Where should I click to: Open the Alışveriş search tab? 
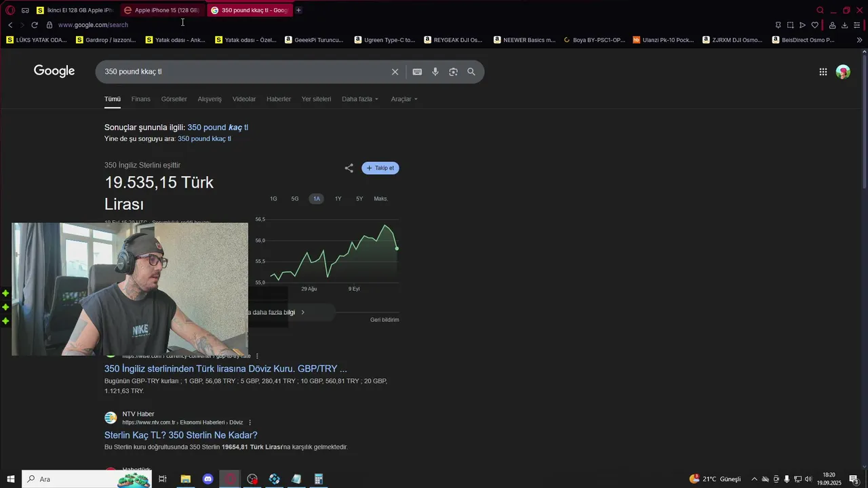pos(210,99)
